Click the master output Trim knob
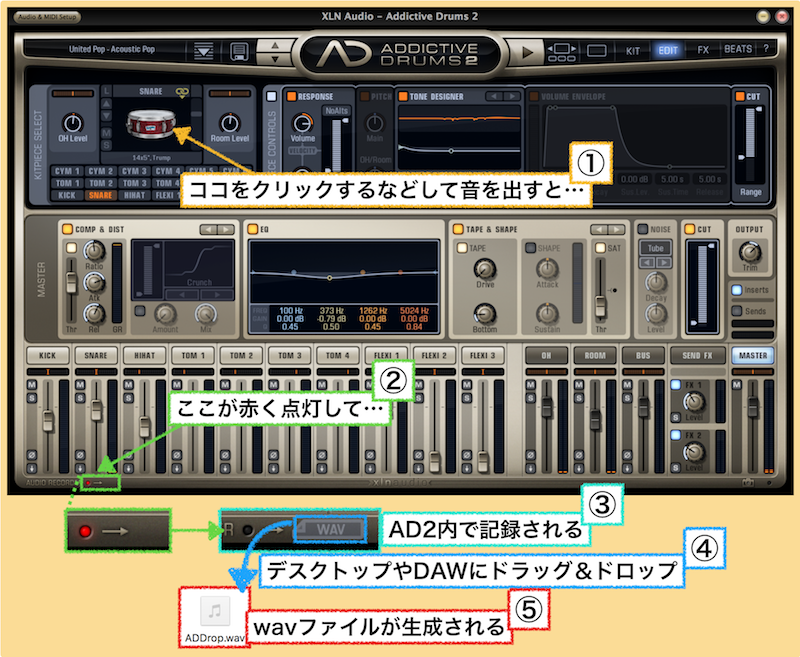Image resolution: width=800 pixels, height=657 pixels. [749, 252]
